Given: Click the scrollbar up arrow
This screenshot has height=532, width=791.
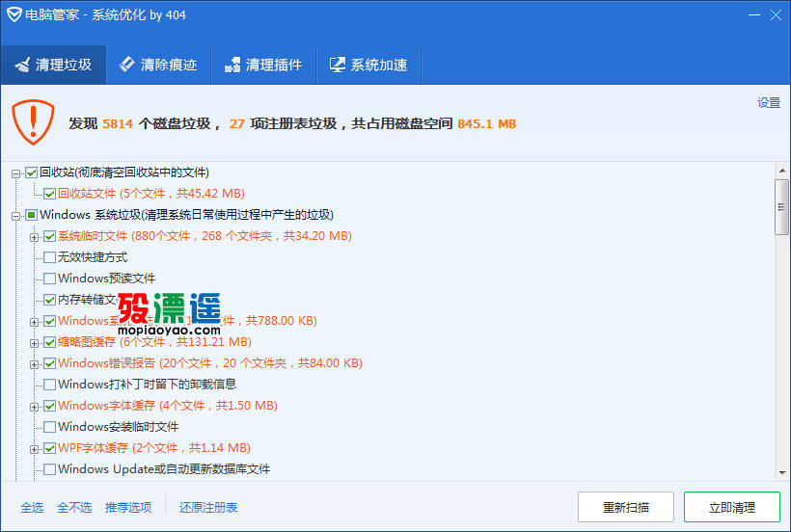Looking at the screenshot, I should (782, 171).
